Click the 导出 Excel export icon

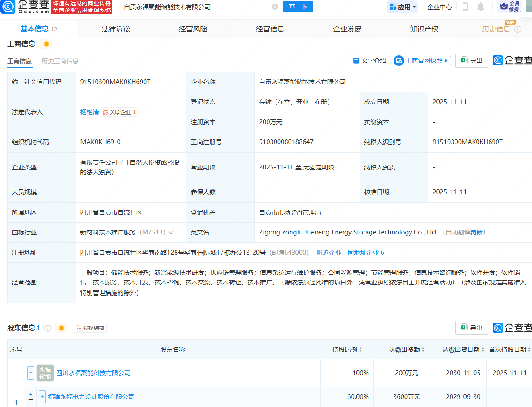471,60
